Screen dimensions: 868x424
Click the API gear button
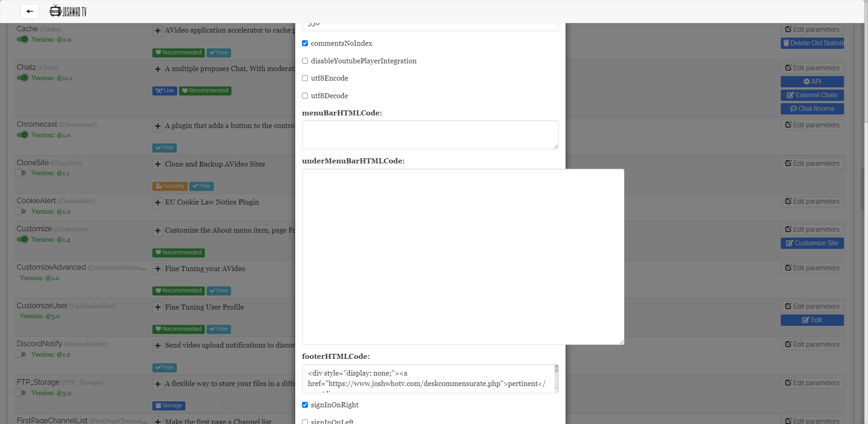click(812, 81)
